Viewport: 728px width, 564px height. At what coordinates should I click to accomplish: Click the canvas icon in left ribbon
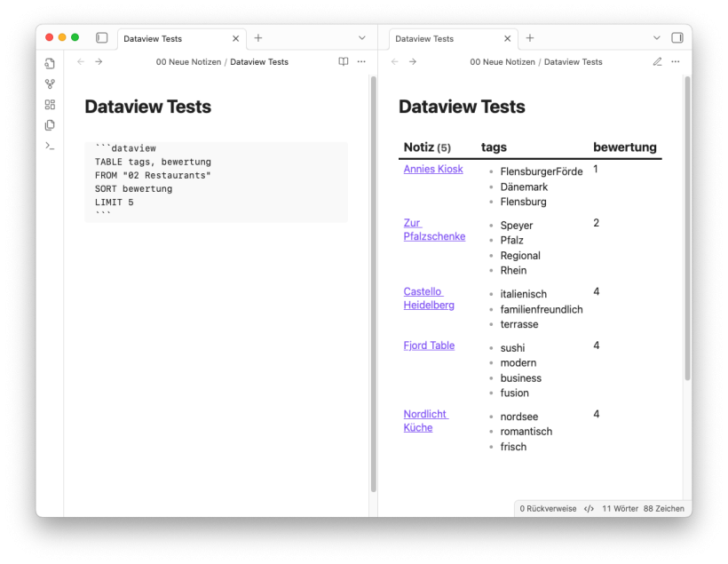[x=50, y=105]
